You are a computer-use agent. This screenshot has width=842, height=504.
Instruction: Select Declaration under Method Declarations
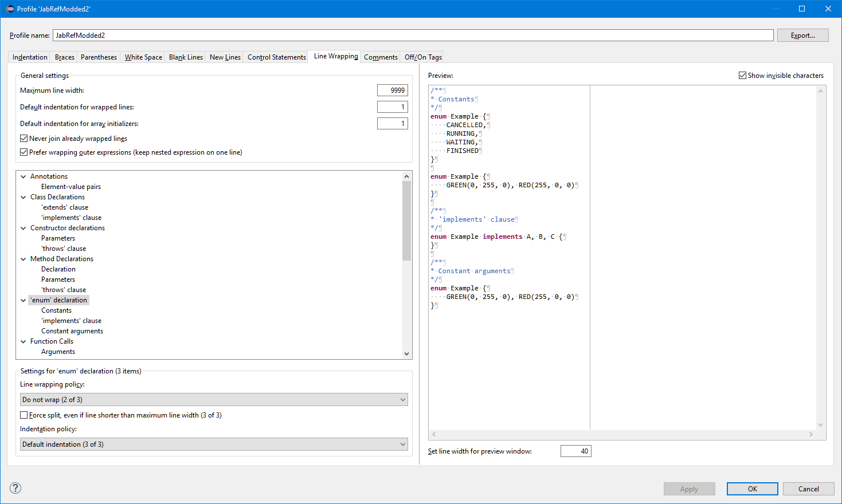[x=58, y=269]
